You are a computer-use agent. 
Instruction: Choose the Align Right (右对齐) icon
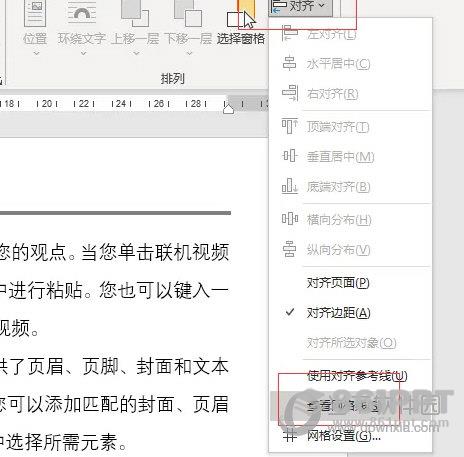pyautogui.click(x=289, y=93)
